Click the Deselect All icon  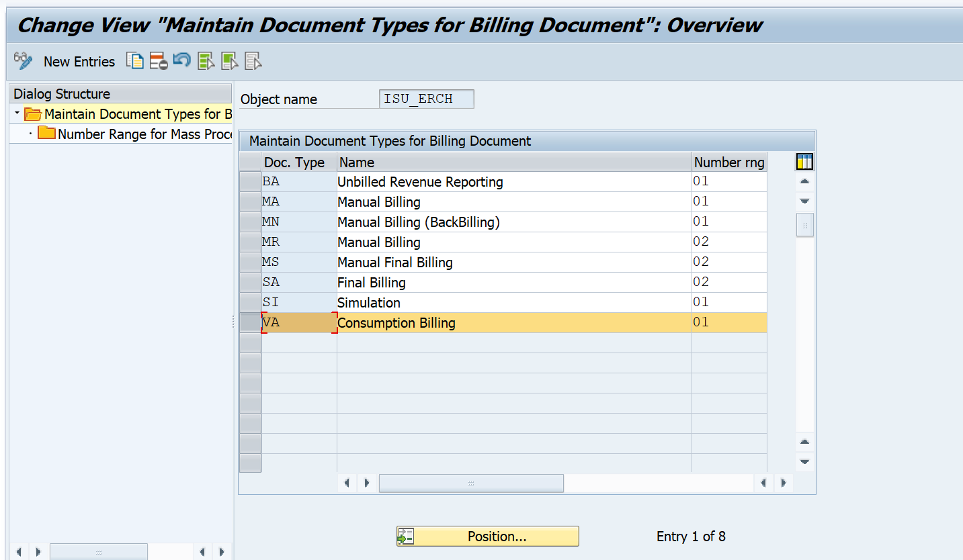(253, 61)
